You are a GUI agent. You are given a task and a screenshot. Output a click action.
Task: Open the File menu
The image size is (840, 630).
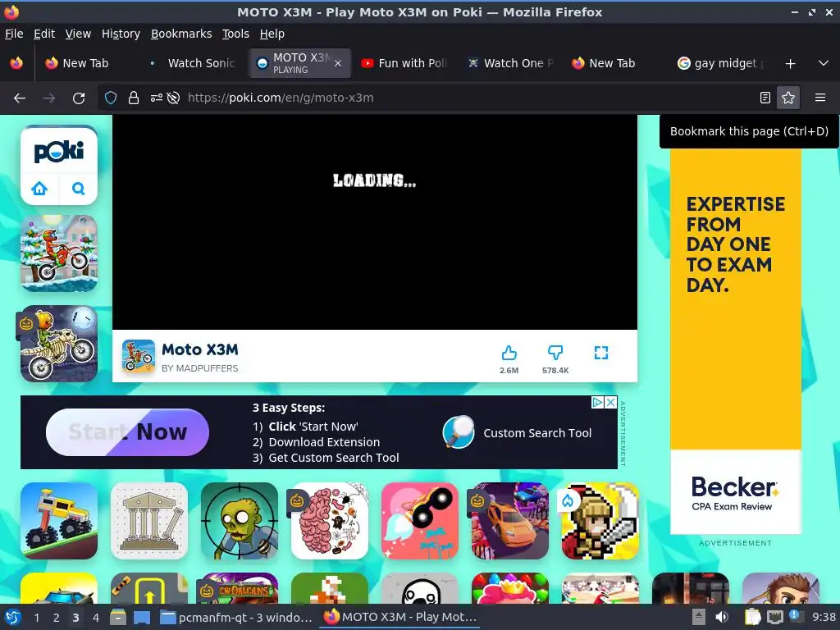click(14, 34)
